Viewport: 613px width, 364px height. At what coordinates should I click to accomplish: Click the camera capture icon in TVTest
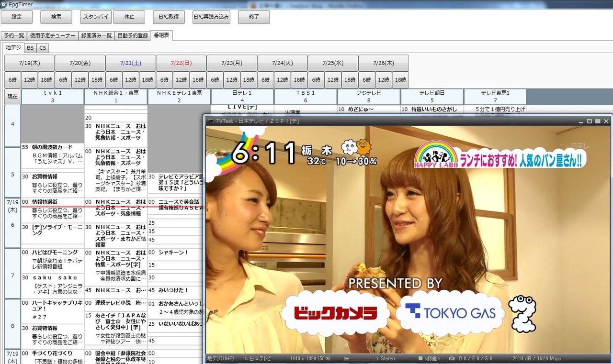pos(452,358)
